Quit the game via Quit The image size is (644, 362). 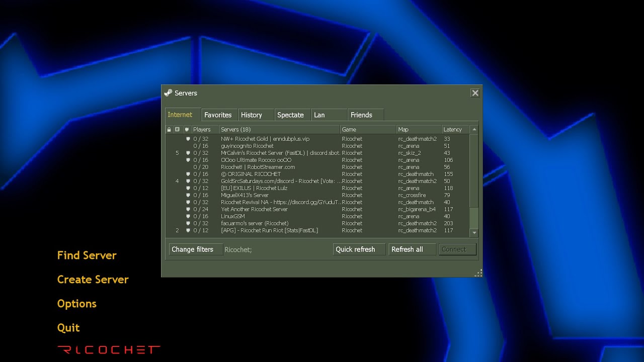point(68,328)
